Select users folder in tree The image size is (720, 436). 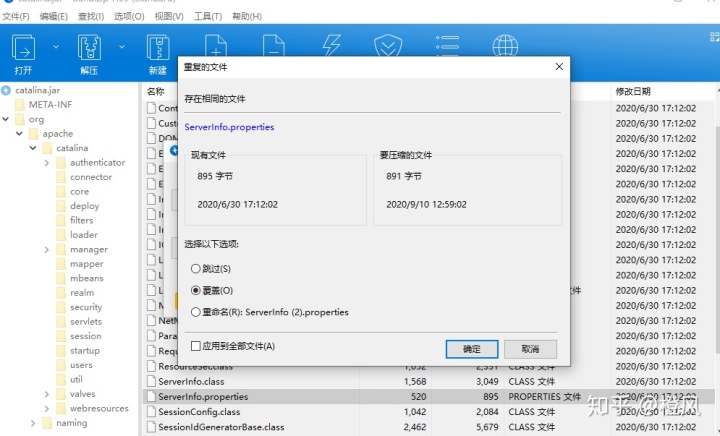coord(81,365)
